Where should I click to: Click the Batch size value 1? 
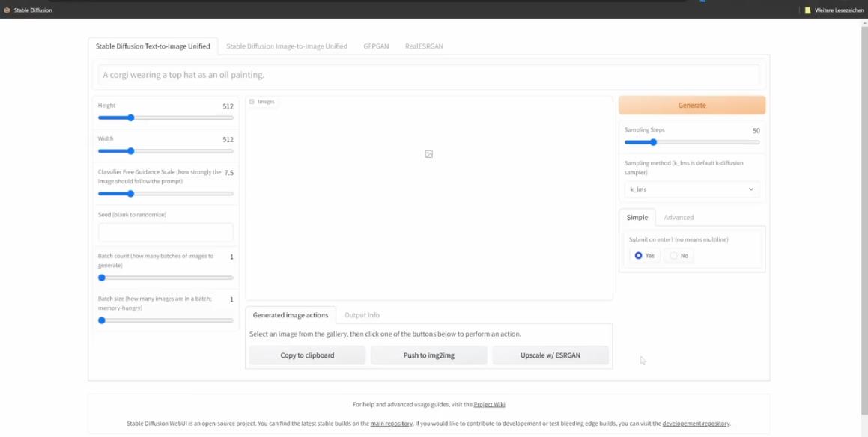(231, 299)
